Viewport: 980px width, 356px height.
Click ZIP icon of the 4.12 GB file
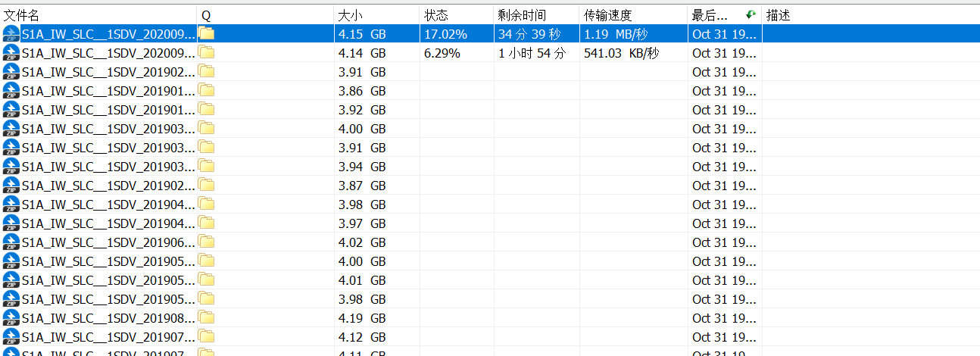tap(11, 336)
